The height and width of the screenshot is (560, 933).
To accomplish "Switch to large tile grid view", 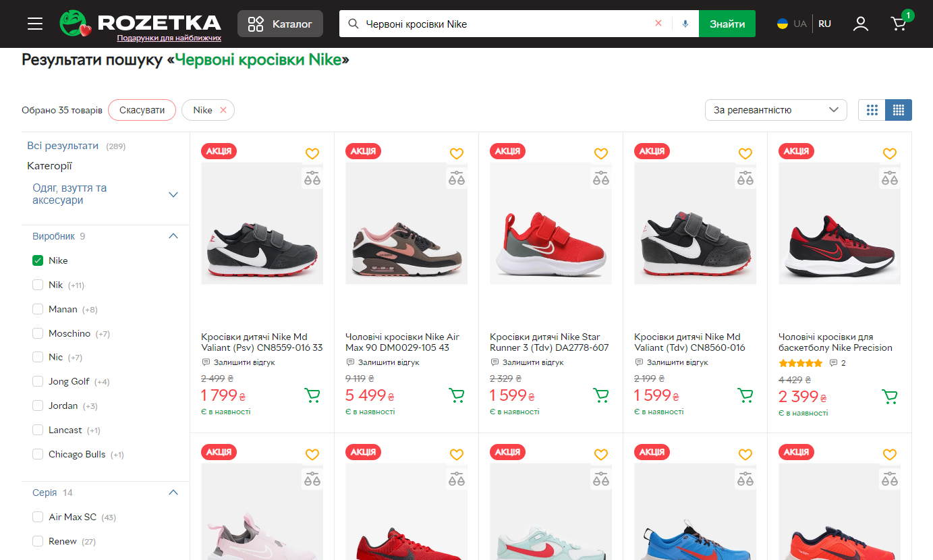I will click(872, 110).
